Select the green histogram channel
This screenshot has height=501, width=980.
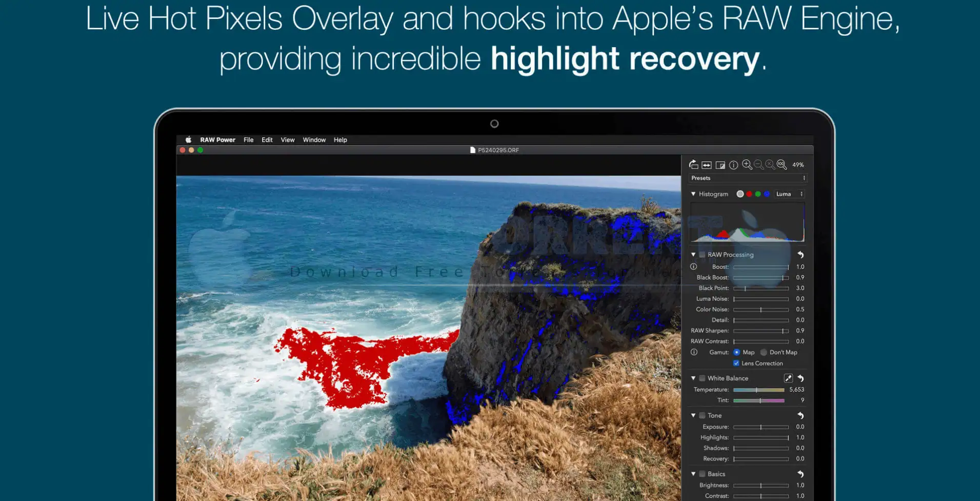[x=758, y=194]
